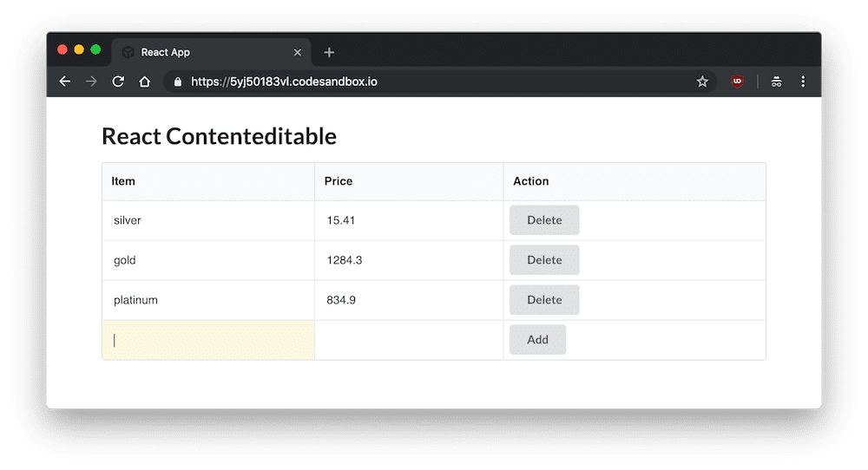This screenshot has height=470, width=868.
Task: Edit the 1284.3 price cell
Action: click(x=409, y=260)
